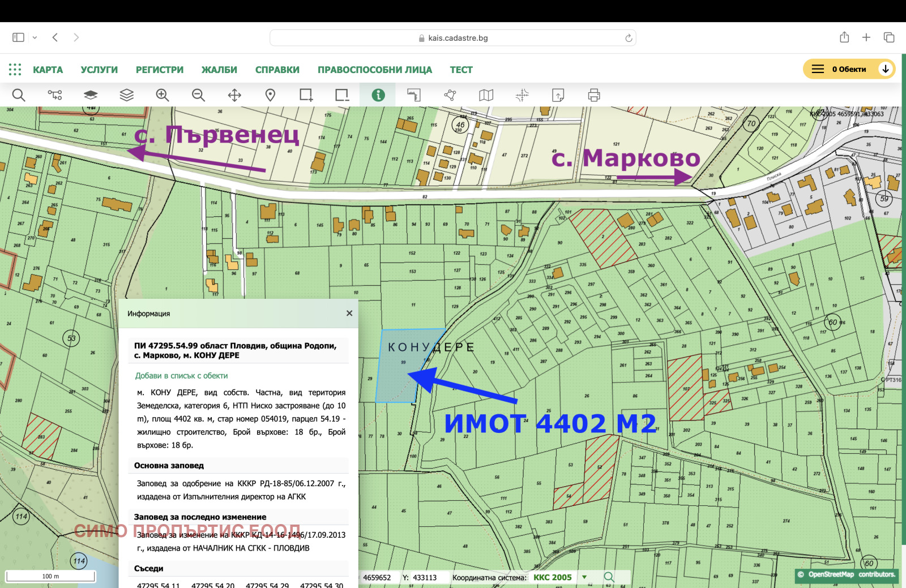The height and width of the screenshot is (588, 906).
Task: Select the location marker tool
Action: point(270,95)
